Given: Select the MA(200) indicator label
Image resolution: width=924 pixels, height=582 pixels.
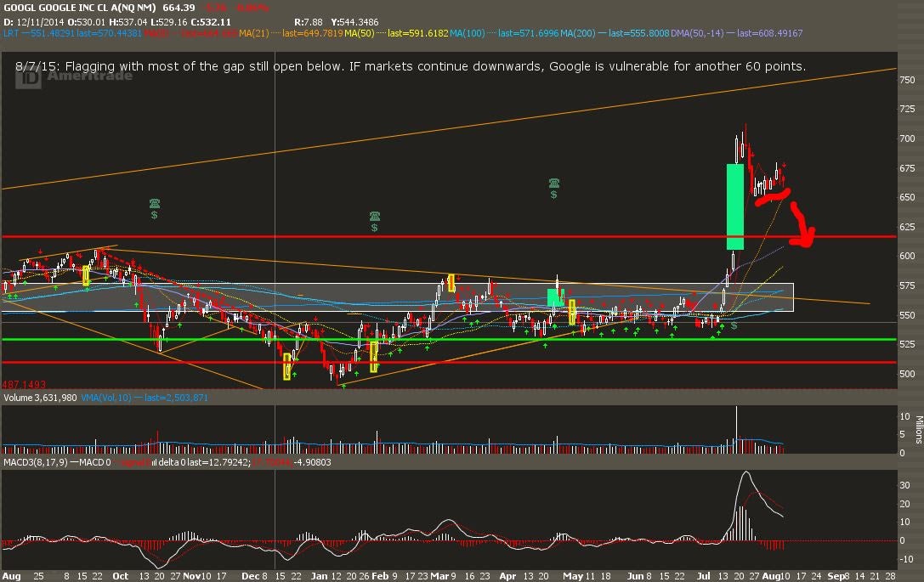Looking at the screenshot, I should coord(577,33).
